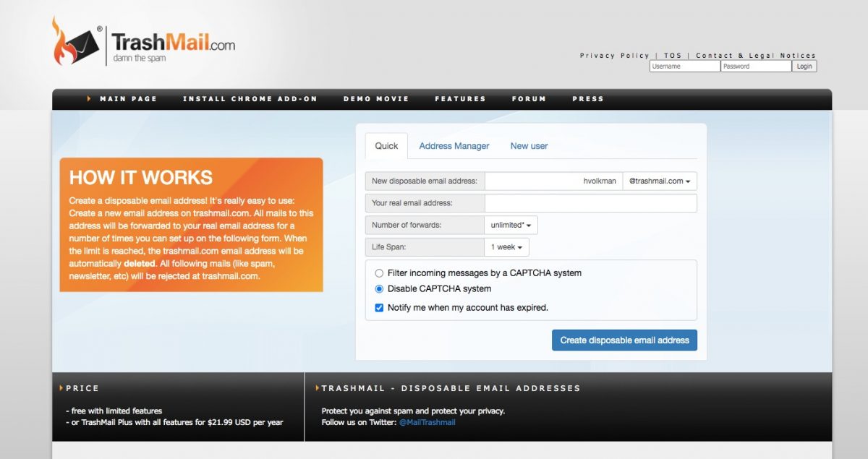Open the Privacy Policy link

[614, 56]
